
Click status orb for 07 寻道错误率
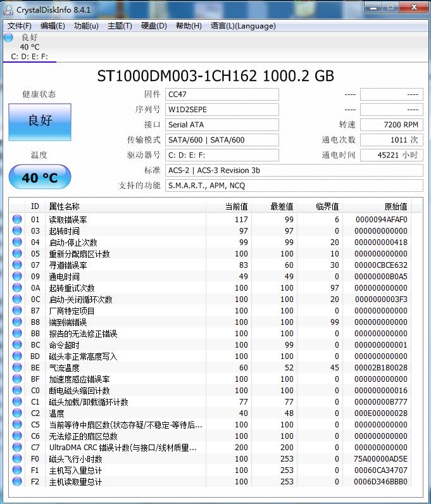point(17,265)
